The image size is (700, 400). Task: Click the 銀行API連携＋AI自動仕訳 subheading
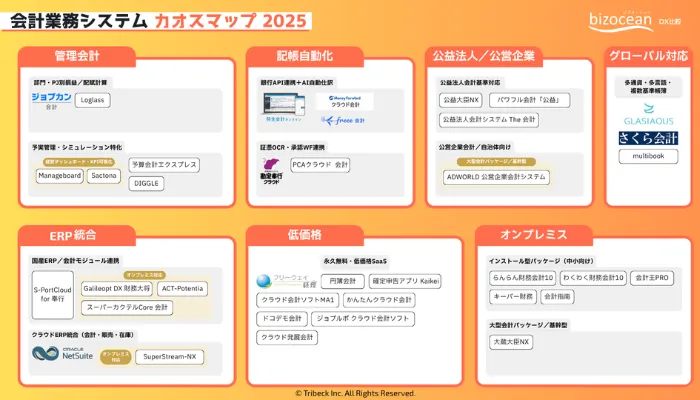(x=297, y=83)
